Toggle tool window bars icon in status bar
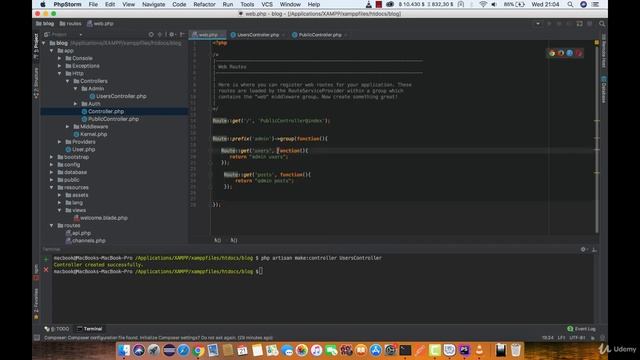Screen dimensions: 640x360 click(x=37, y=338)
